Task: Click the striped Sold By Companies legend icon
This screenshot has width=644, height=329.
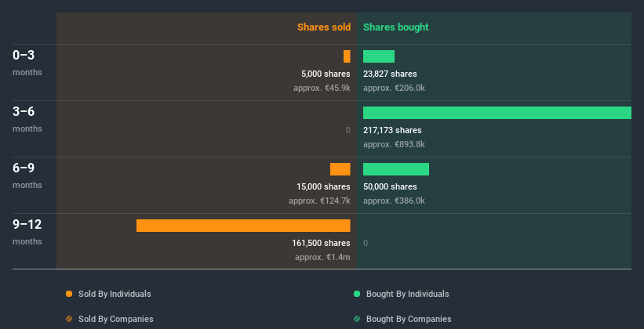Action: (69, 319)
